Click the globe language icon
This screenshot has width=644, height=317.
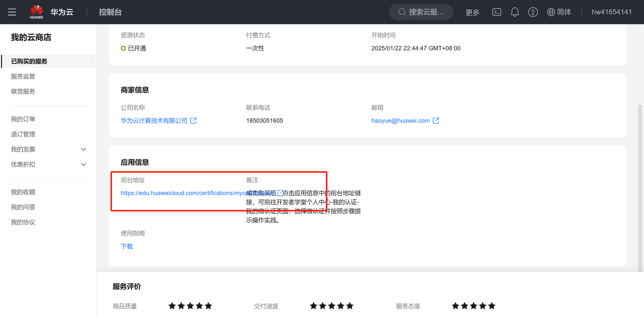click(x=551, y=12)
